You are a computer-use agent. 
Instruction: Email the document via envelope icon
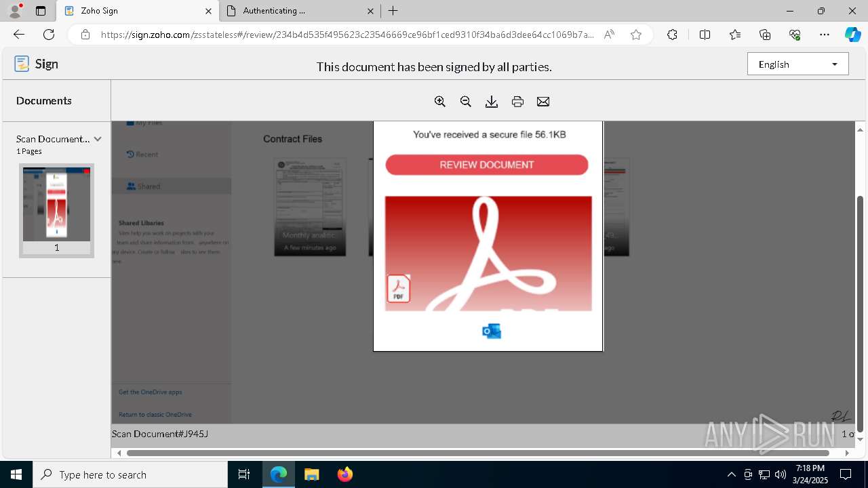tap(543, 102)
